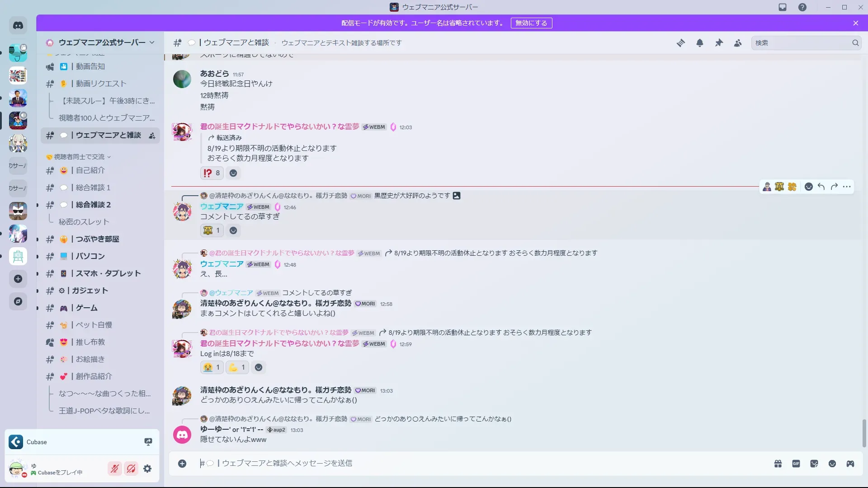The width and height of the screenshot is (868, 488).
Task: Select the 総合雑談 2 channel
Action: (93, 205)
